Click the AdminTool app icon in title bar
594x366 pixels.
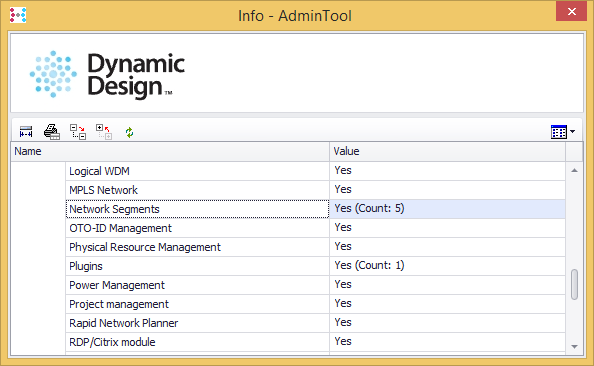click(x=18, y=15)
